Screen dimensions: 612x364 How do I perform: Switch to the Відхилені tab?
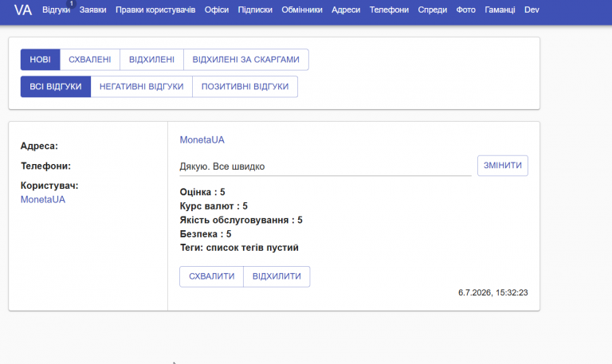point(151,60)
